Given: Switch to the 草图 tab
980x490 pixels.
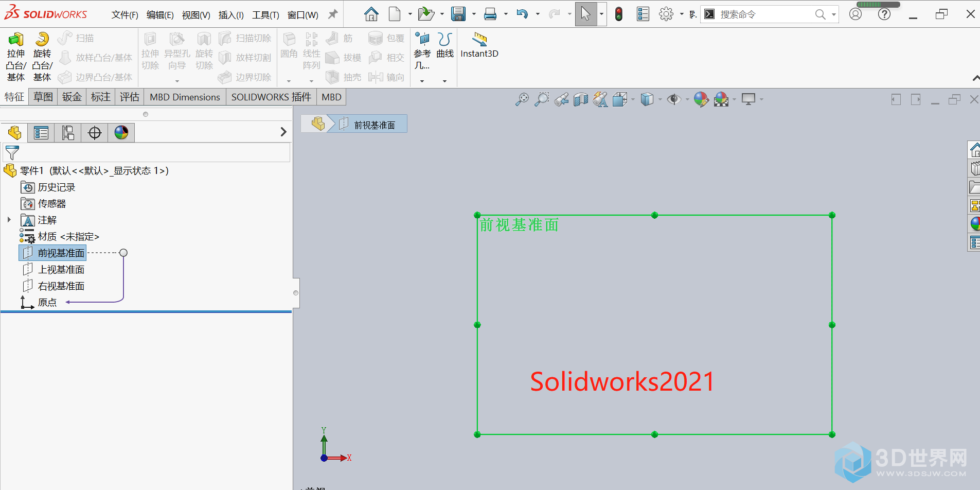Looking at the screenshot, I should [x=43, y=97].
